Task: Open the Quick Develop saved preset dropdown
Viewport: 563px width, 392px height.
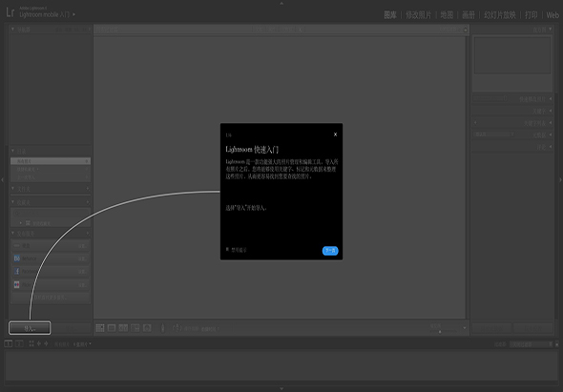Action: [490, 98]
